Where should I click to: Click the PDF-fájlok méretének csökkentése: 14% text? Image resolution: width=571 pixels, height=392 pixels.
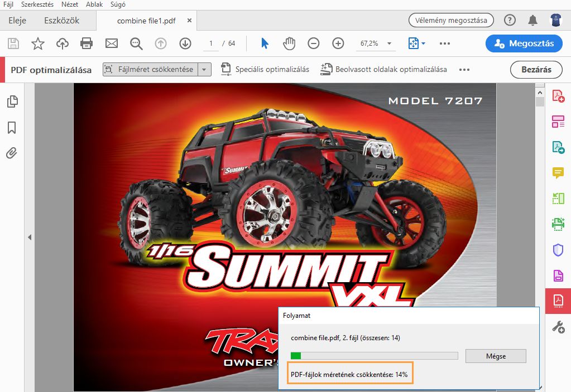click(349, 375)
